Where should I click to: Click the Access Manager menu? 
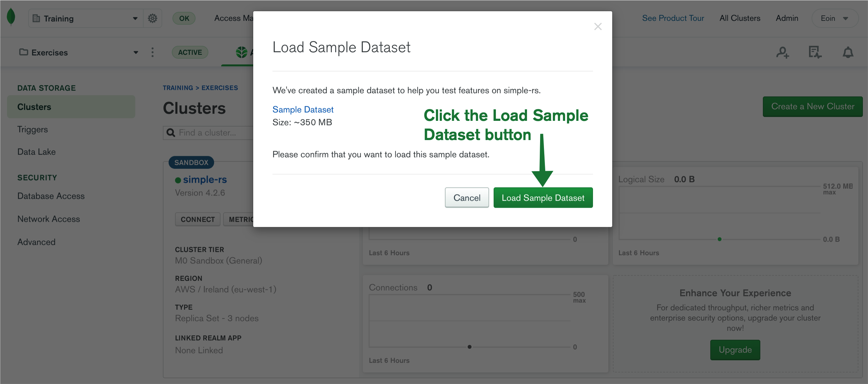(x=234, y=18)
